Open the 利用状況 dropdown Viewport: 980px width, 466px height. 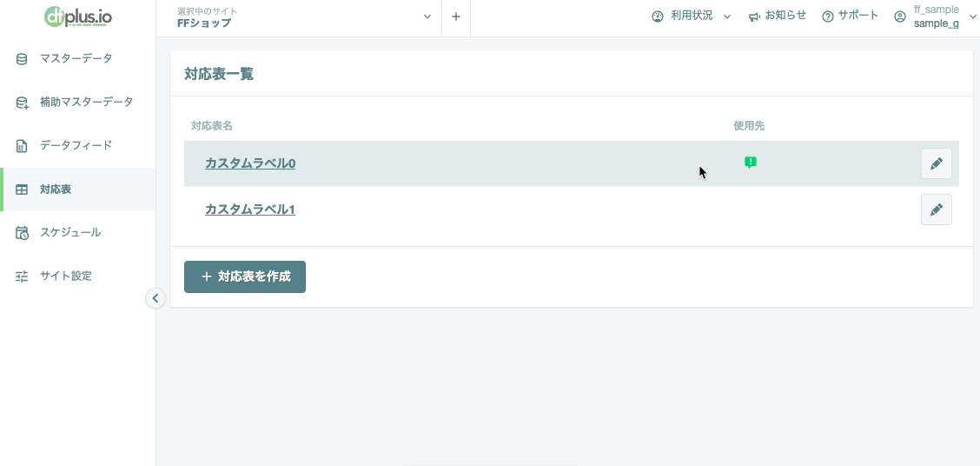point(692,17)
